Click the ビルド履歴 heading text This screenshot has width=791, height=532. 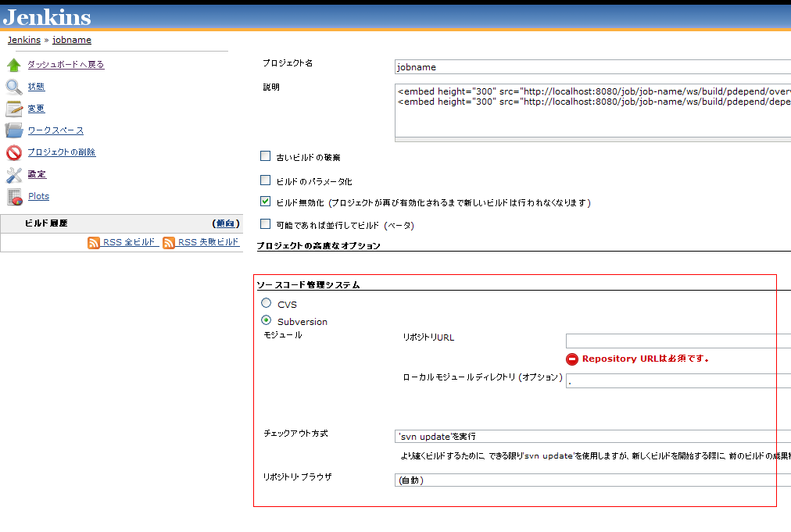46,223
